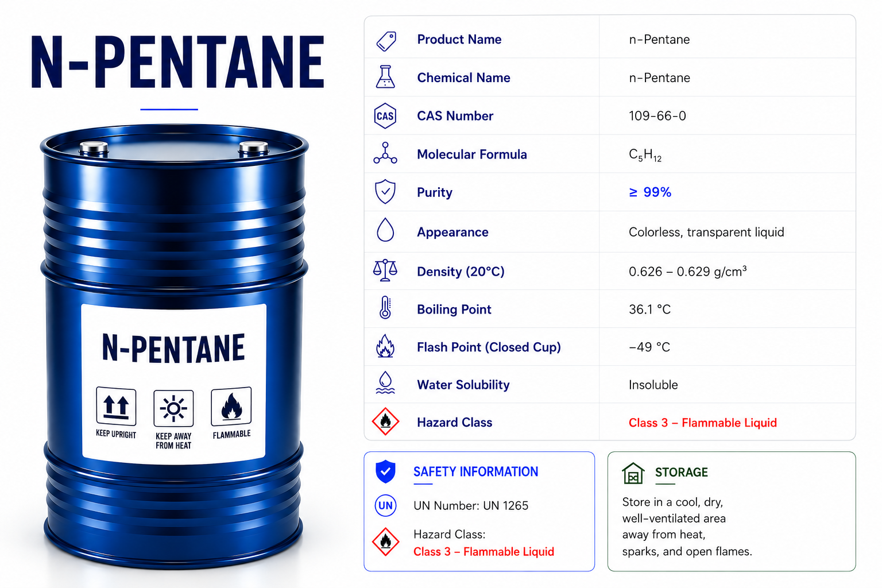
Task: Click the tag icon beside Product Name
Action: pyautogui.click(x=386, y=41)
